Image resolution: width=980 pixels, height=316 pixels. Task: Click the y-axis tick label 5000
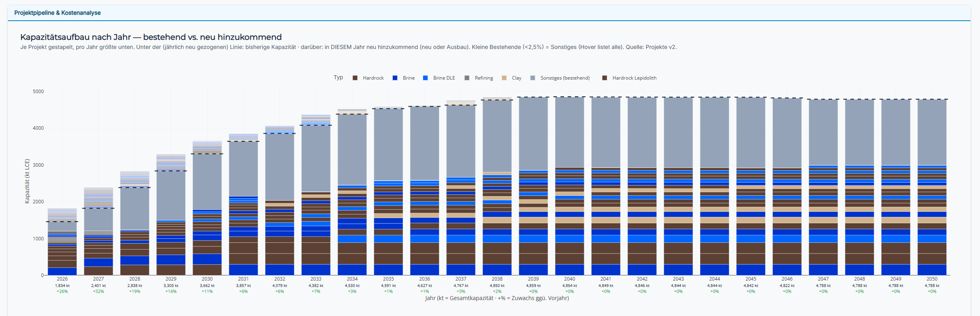click(x=38, y=92)
